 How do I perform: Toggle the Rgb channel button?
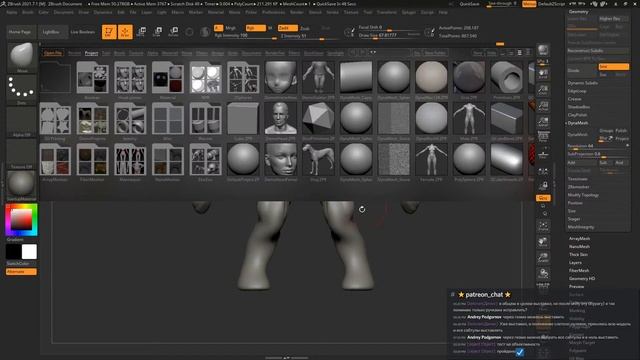pos(255,28)
